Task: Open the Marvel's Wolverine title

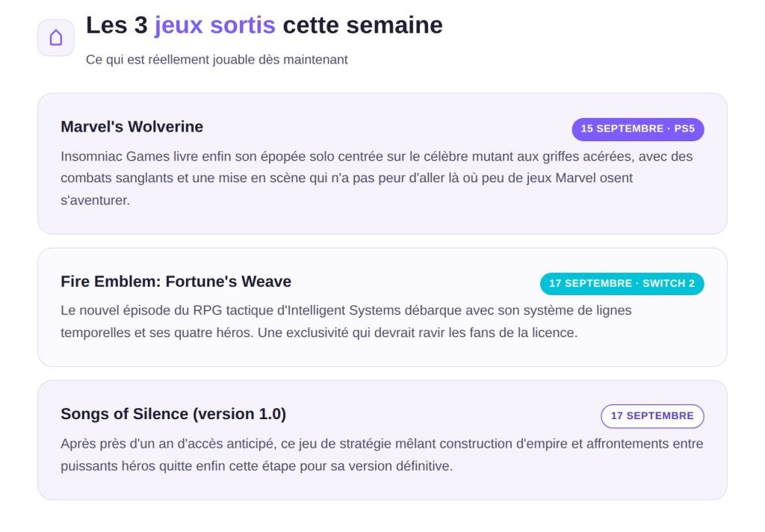Action: pyautogui.click(x=131, y=127)
